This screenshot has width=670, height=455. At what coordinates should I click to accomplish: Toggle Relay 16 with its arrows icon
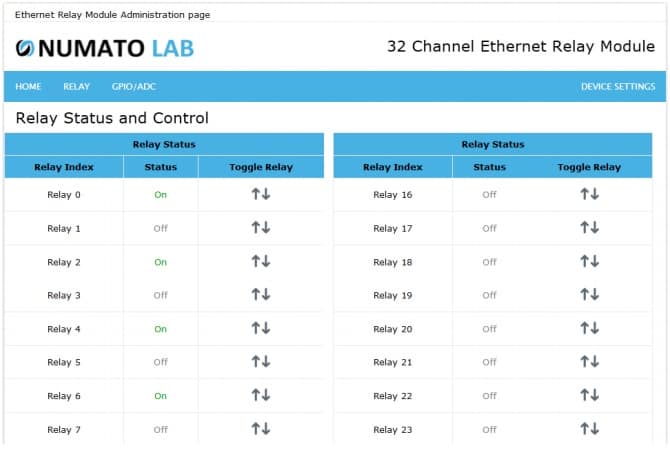coord(589,194)
